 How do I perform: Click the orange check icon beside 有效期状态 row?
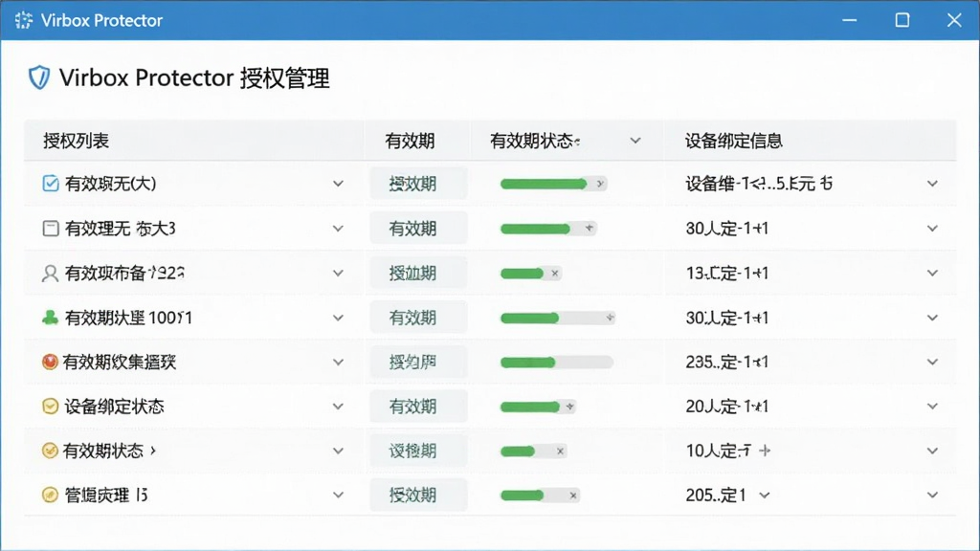(x=50, y=451)
